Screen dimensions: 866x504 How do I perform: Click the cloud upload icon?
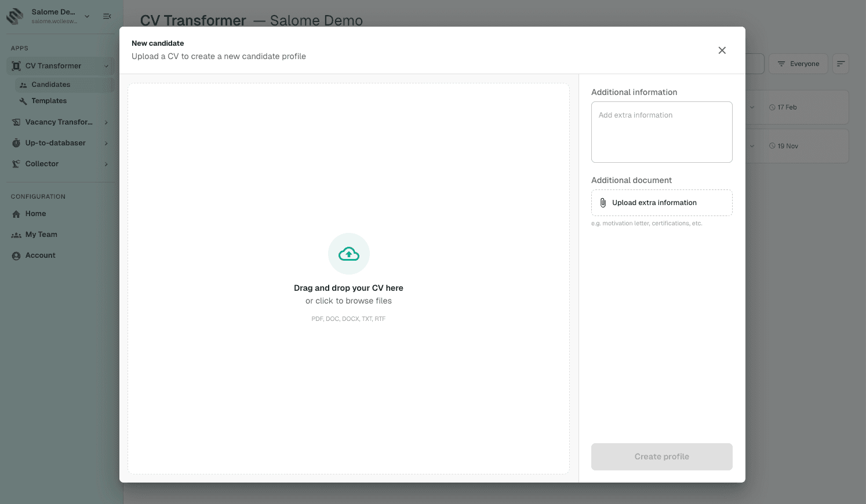coord(349,254)
